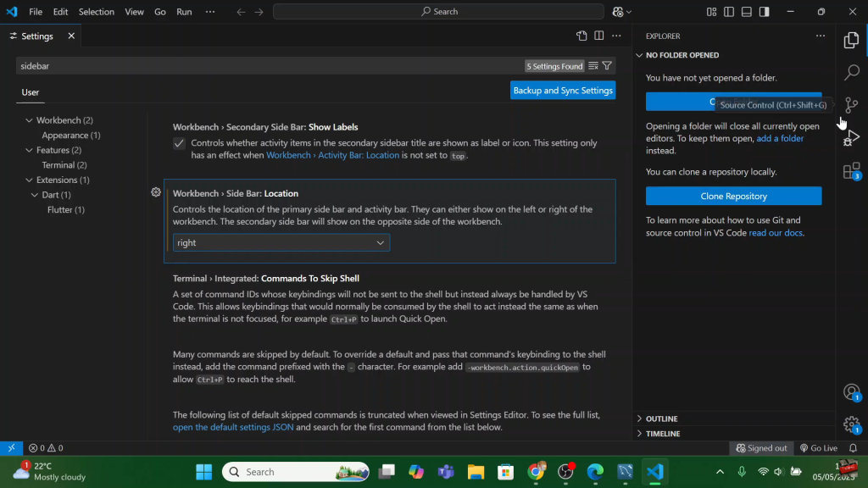Screen dimensions: 868x488
Task: Click Backup and Sync Settings button
Action: [563, 90]
